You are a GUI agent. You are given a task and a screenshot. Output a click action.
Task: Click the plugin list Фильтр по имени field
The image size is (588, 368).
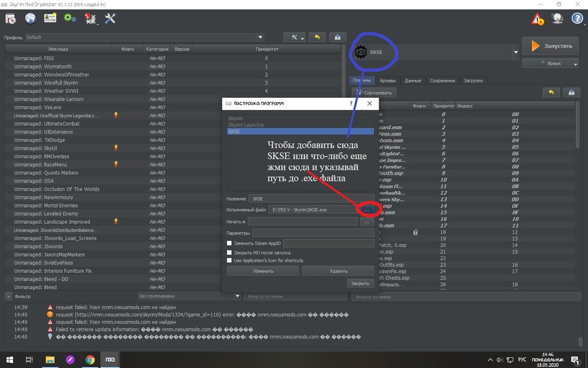pos(465,296)
